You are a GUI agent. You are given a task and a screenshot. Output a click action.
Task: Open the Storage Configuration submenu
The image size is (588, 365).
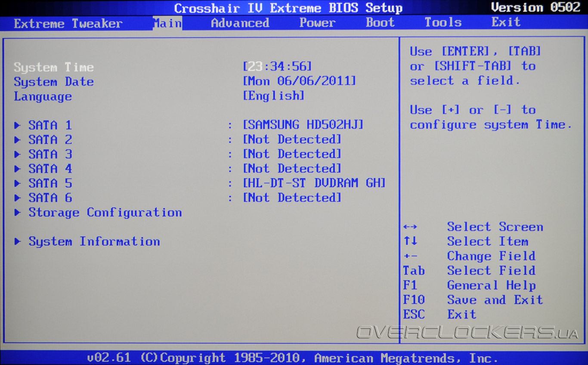point(105,213)
